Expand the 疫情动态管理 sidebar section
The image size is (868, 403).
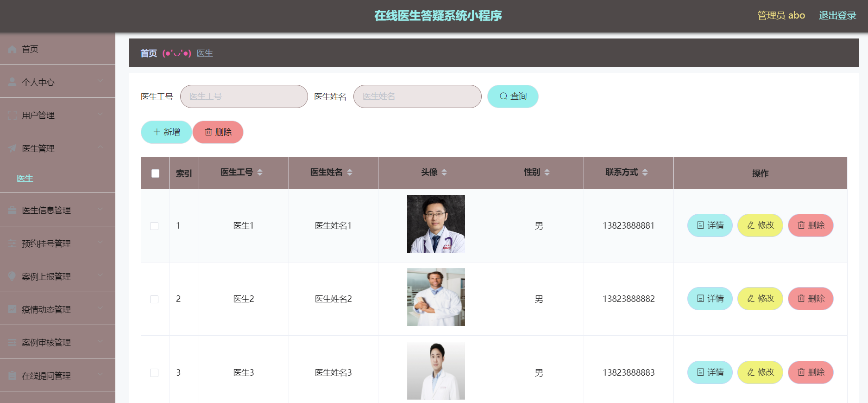pyautogui.click(x=57, y=309)
